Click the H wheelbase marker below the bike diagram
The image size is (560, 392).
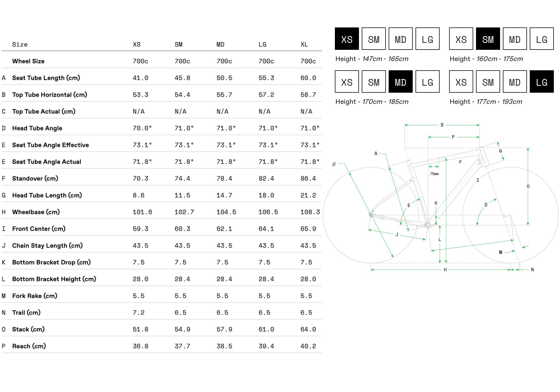[x=445, y=270]
